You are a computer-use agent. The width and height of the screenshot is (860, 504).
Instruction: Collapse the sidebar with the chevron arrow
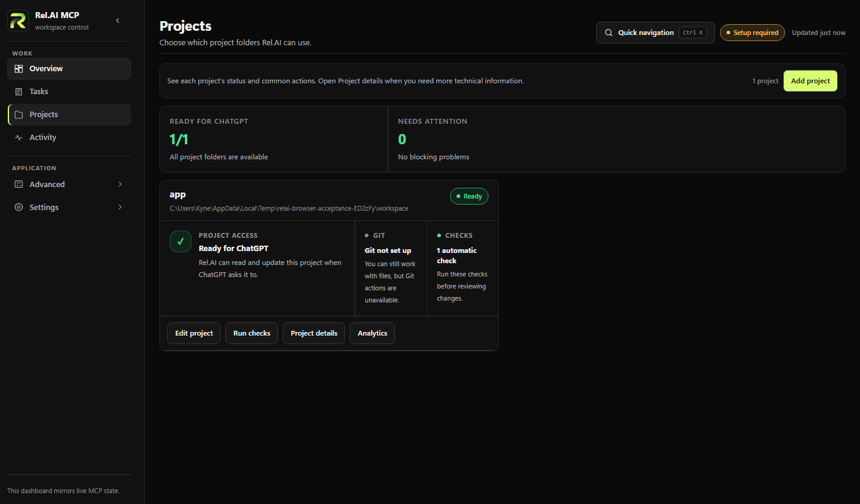pyautogui.click(x=118, y=21)
